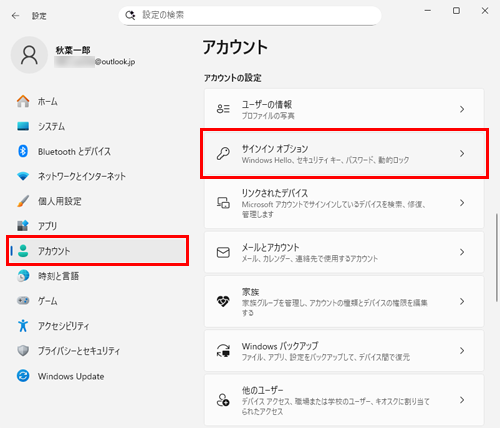The height and width of the screenshot is (428, 500).
Task: Select システム in the sidebar
Action: (97, 126)
